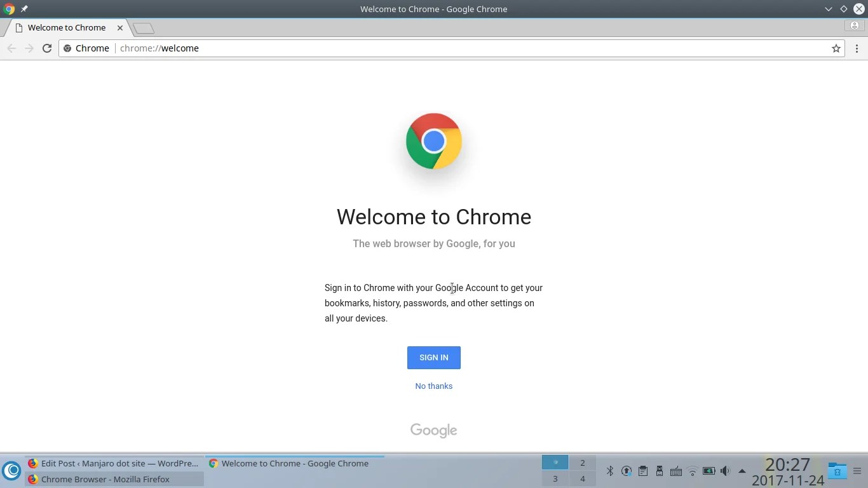
Task: Open the volume control tray icon
Action: [x=725, y=471]
